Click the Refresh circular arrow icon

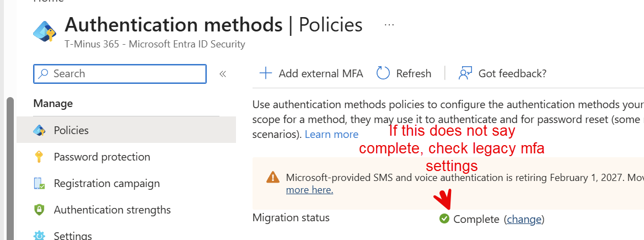coord(383,73)
